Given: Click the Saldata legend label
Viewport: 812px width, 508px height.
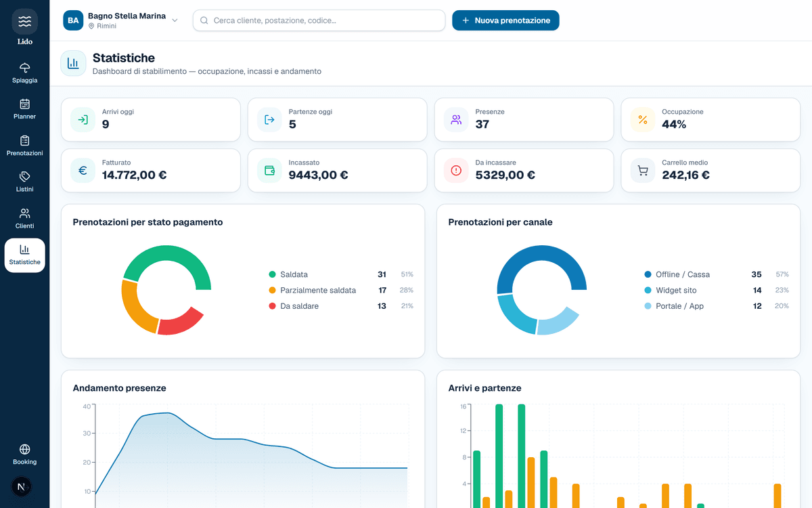Looking at the screenshot, I should coord(294,274).
